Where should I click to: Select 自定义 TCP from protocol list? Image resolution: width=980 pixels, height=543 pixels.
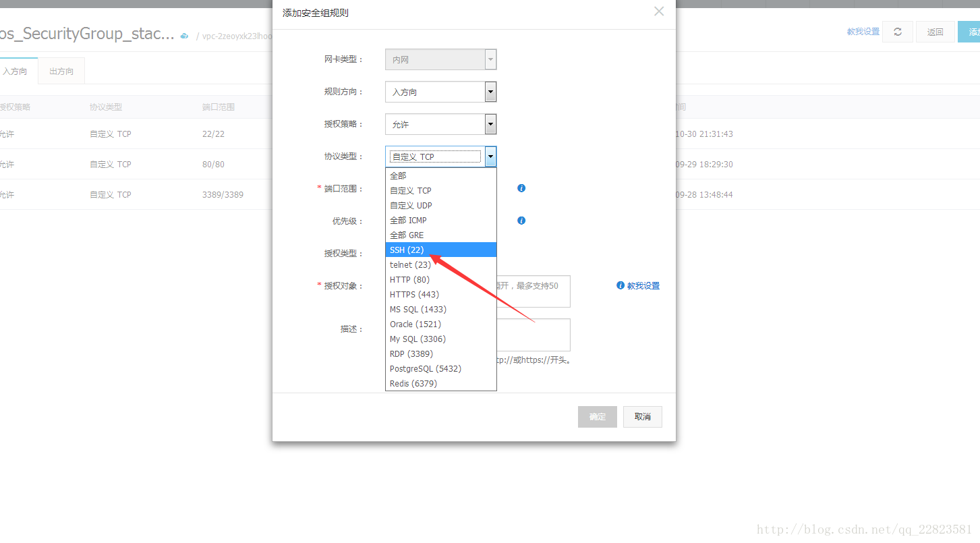pyautogui.click(x=441, y=190)
